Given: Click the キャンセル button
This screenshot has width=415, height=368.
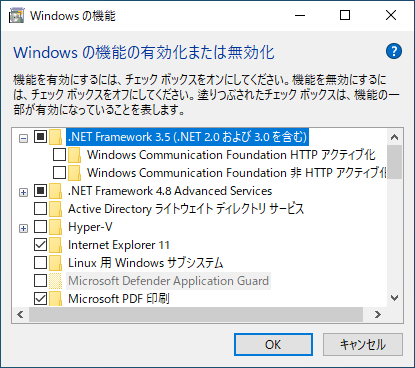Looking at the screenshot, I should [363, 345].
